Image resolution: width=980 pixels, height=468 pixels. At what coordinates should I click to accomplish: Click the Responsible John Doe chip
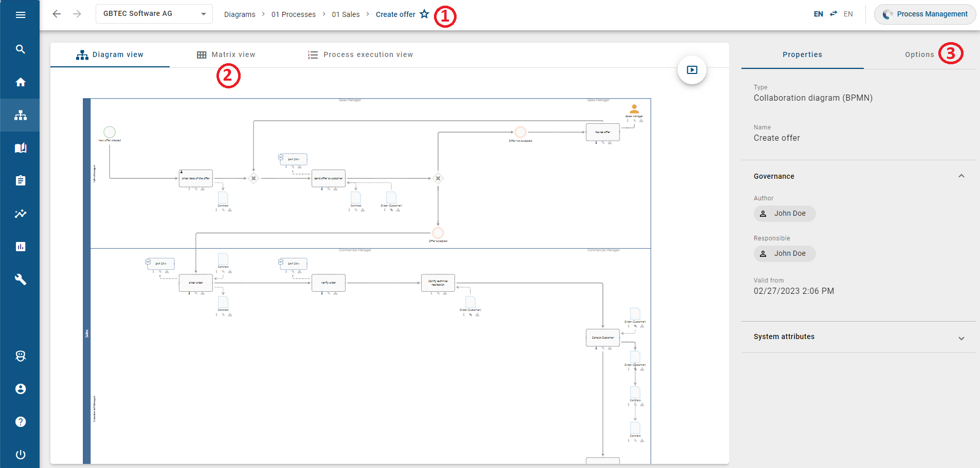coord(785,254)
